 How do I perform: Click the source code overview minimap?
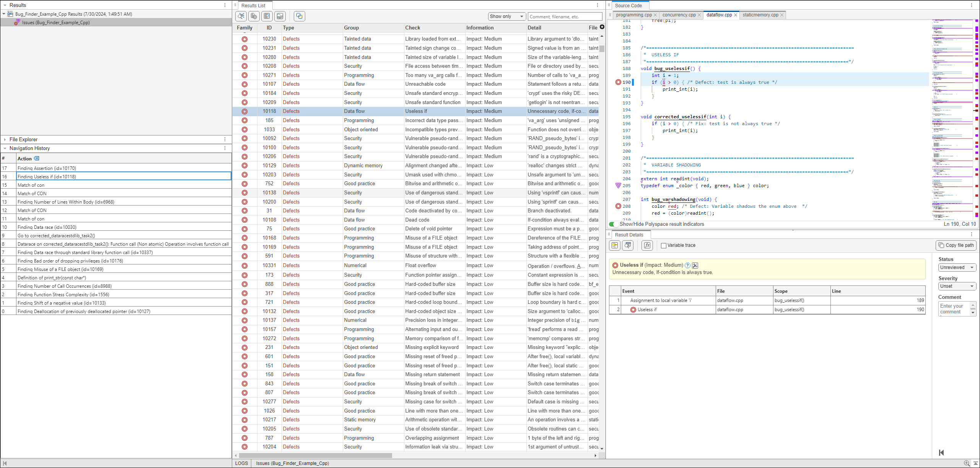click(952, 120)
